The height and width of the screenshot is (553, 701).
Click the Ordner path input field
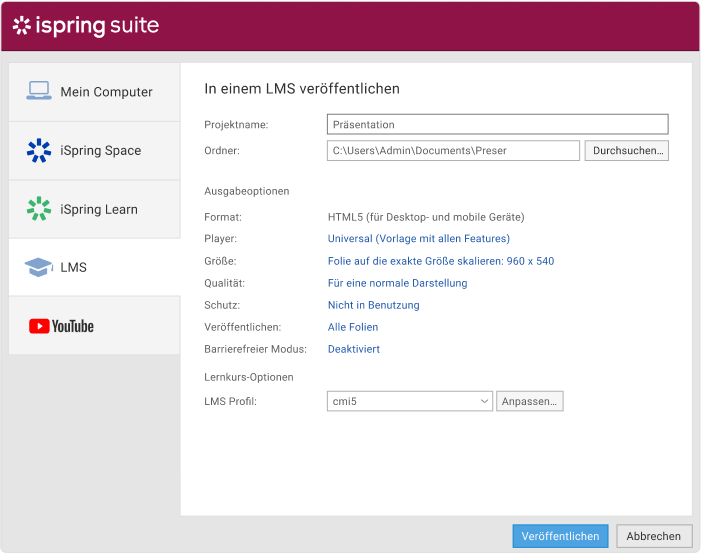tap(453, 151)
